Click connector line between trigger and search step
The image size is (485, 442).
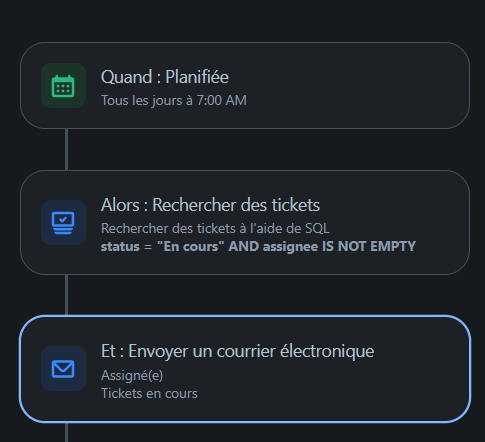coord(66,149)
